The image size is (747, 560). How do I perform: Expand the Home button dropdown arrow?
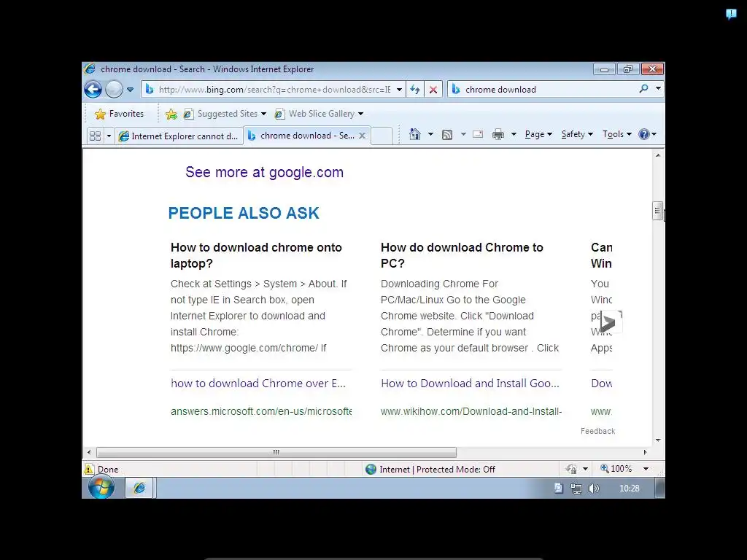430,134
